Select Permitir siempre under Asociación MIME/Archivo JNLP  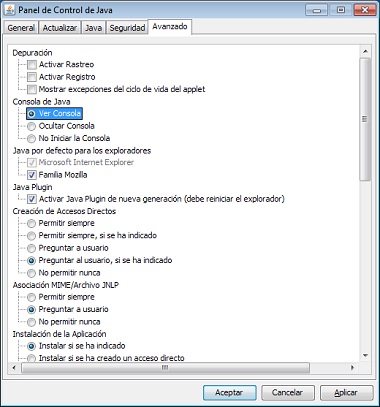(x=31, y=297)
